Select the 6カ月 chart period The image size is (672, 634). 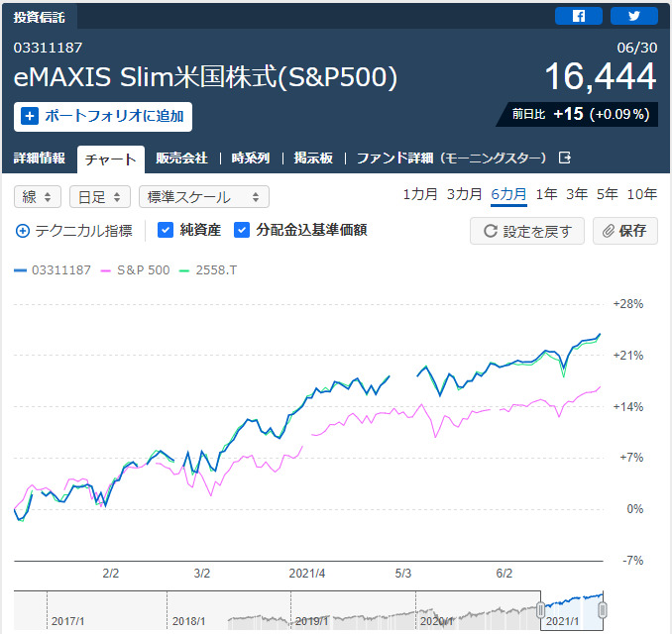(508, 194)
